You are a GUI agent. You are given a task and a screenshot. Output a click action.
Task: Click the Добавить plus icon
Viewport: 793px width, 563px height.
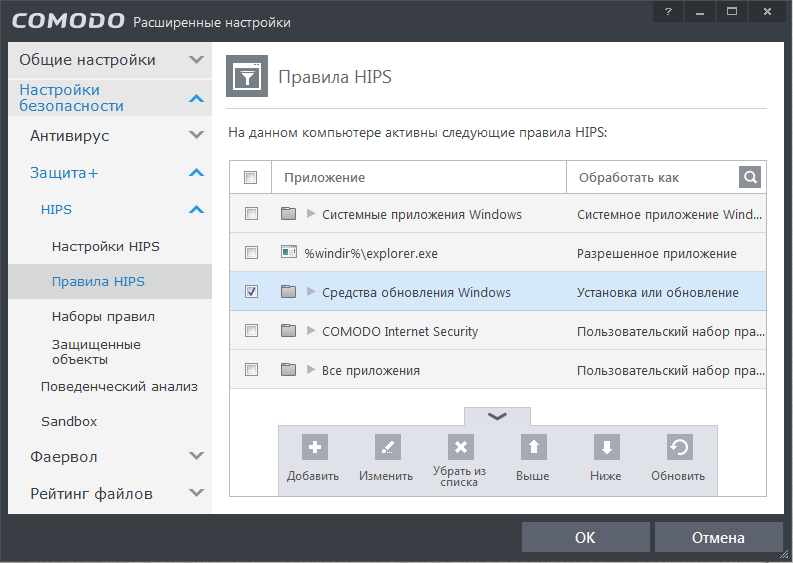tap(313, 447)
